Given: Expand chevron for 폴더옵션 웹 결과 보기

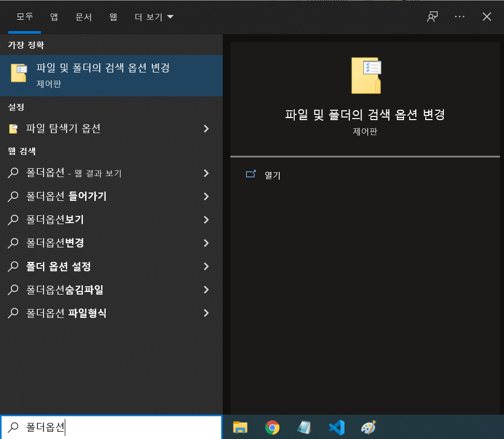Looking at the screenshot, I should (206, 173).
